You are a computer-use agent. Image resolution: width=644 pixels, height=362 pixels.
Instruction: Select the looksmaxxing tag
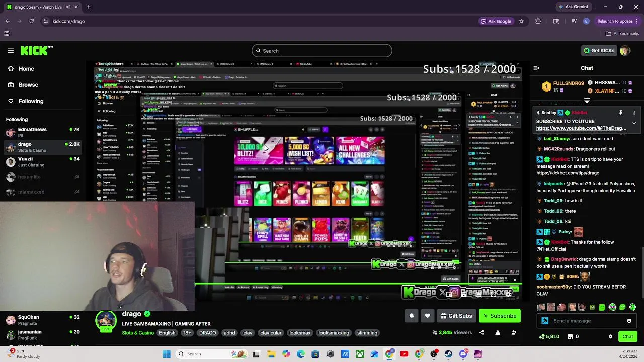334,333
